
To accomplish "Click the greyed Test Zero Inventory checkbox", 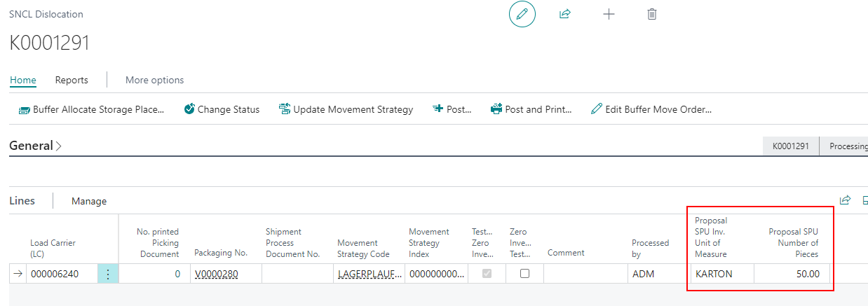I will [x=487, y=274].
